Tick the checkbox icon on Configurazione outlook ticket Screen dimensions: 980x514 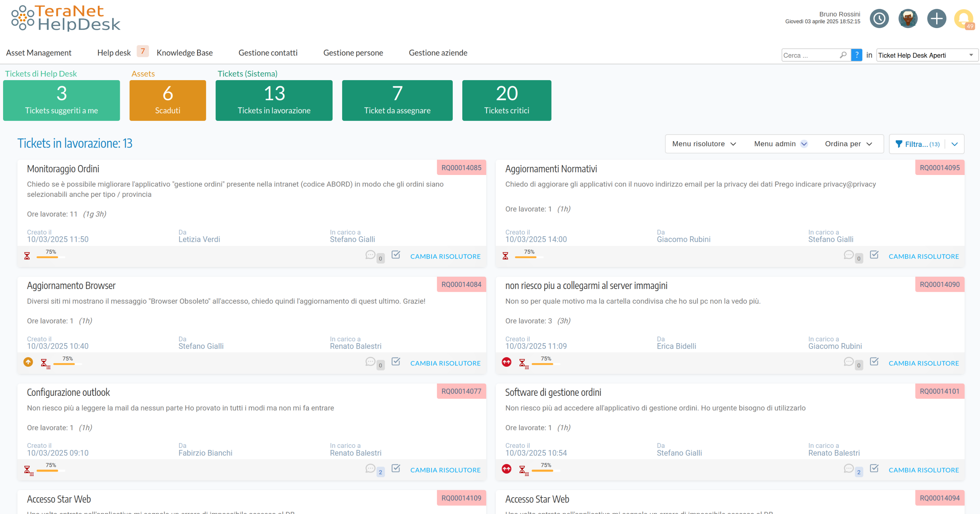point(396,468)
